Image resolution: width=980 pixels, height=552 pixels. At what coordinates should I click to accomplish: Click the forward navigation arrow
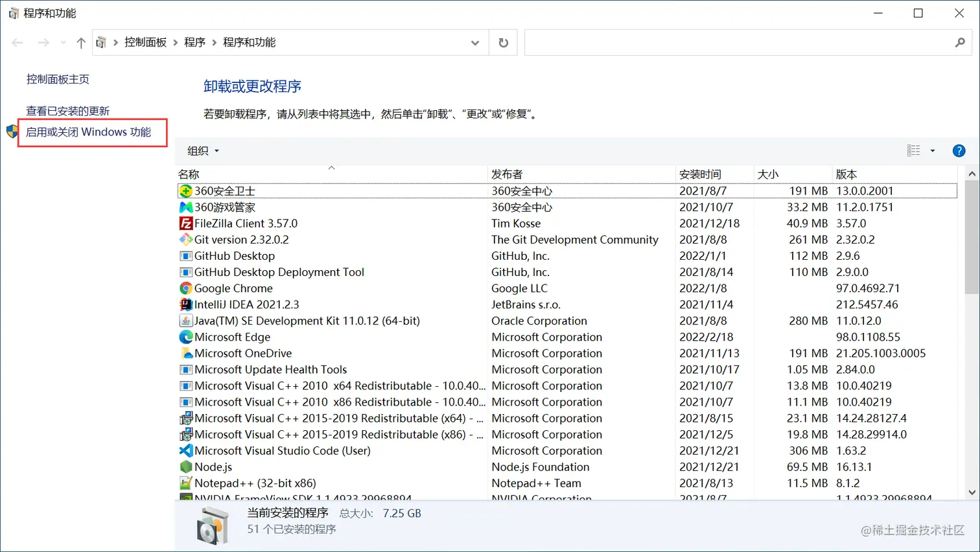pos(43,43)
